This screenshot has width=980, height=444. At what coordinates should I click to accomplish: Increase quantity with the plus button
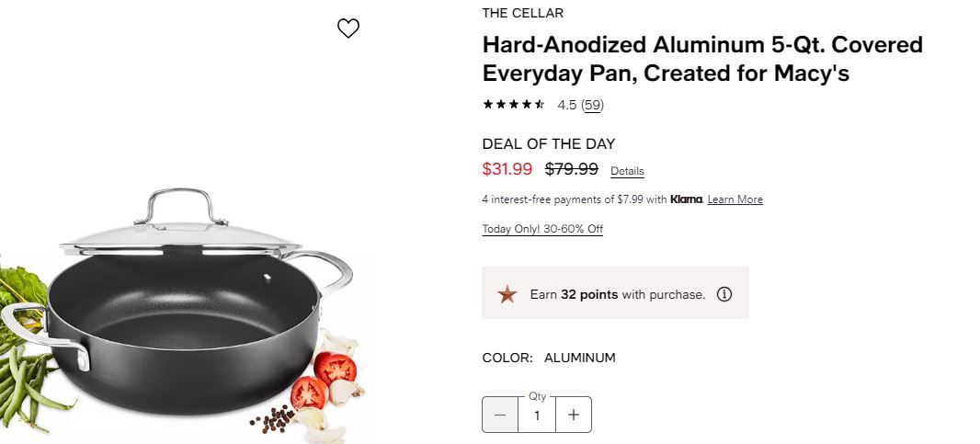[574, 415]
